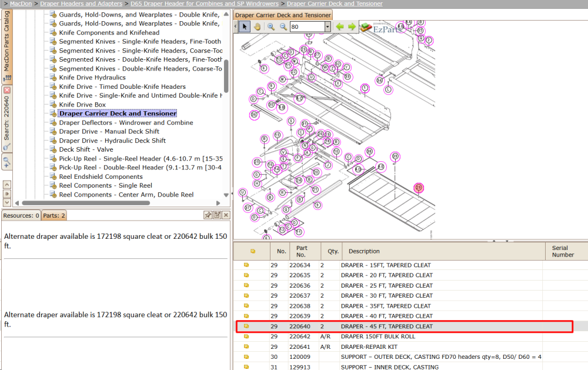This screenshot has height=370, width=588.
Task: Collapse the diagram toolbar with left arrow
Action: click(x=236, y=26)
